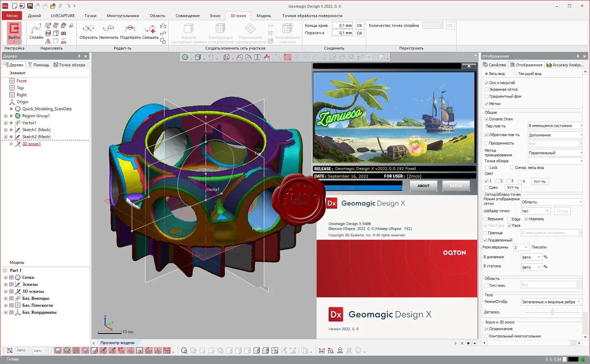This screenshot has height=364, width=590.
Task: Pick the Подобрать fit tool
Action: (x=130, y=32)
